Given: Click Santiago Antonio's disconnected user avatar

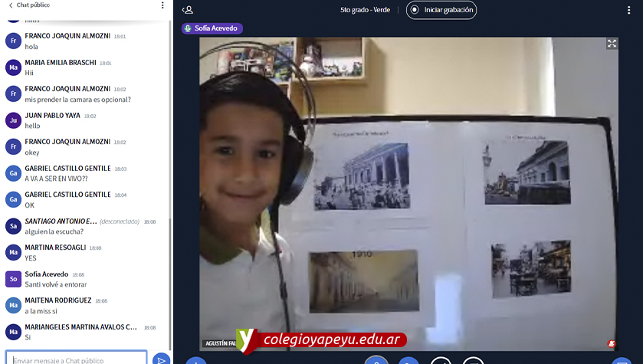Looking at the screenshot, I should (12, 226).
